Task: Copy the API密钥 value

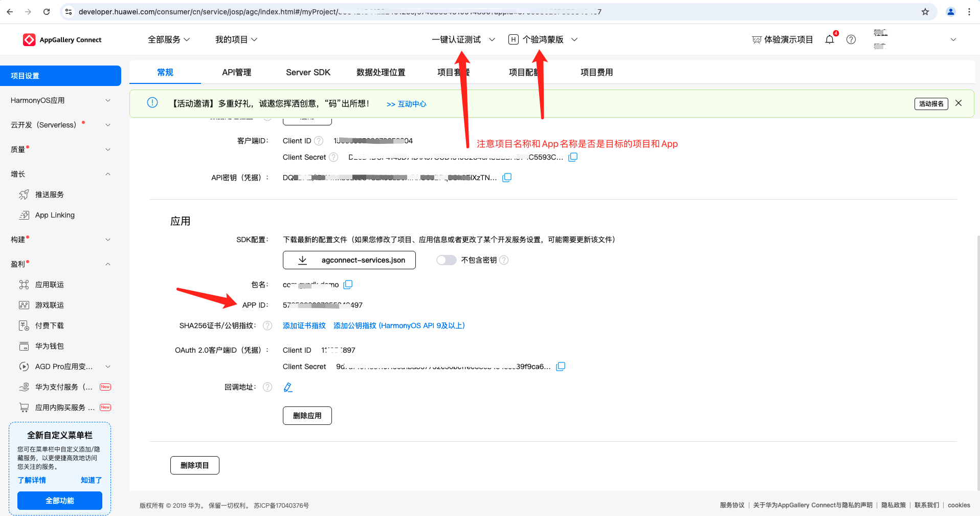Action: [x=507, y=178]
